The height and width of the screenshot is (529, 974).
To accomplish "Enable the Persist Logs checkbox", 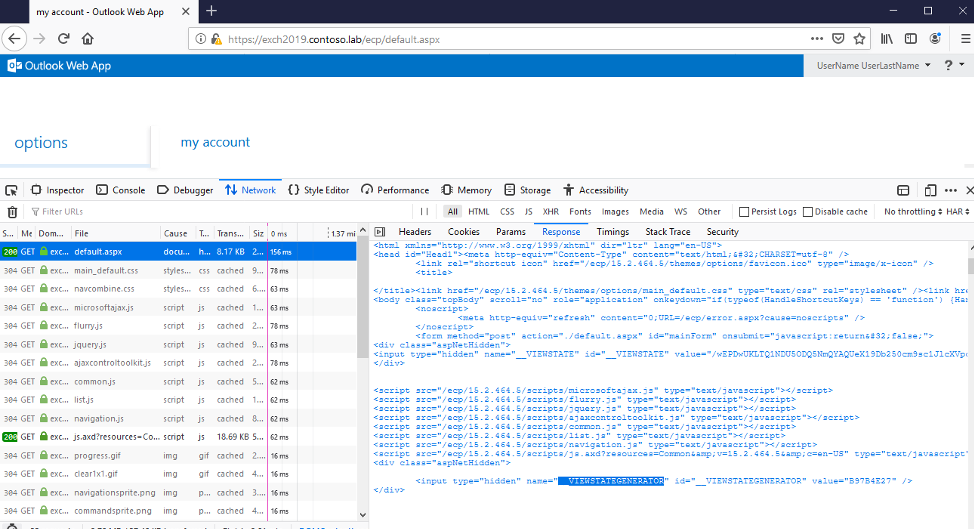I will click(744, 212).
